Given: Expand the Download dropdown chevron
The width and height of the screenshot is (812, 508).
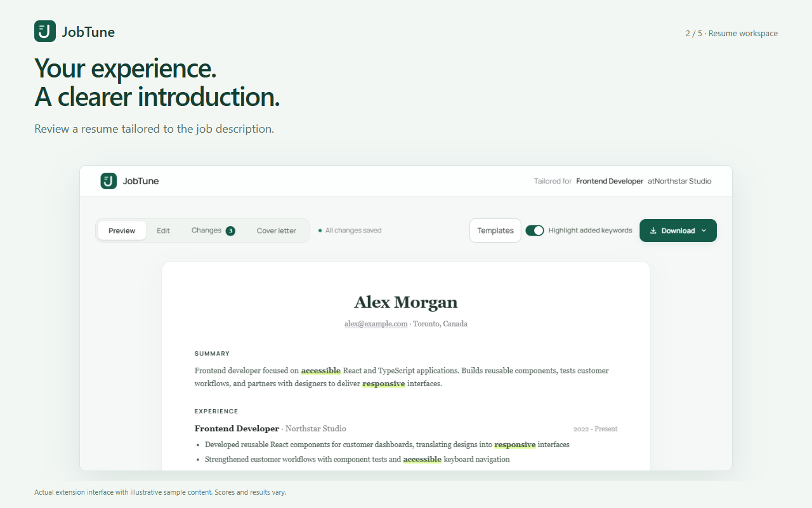Looking at the screenshot, I should coord(704,231).
